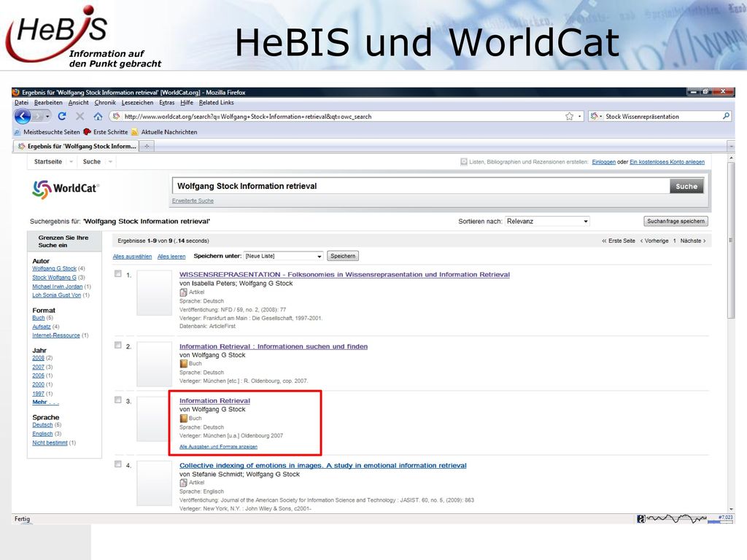The width and height of the screenshot is (747, 560).
Task: Tick the checkbox for result 3
Action: pos(117,400)
